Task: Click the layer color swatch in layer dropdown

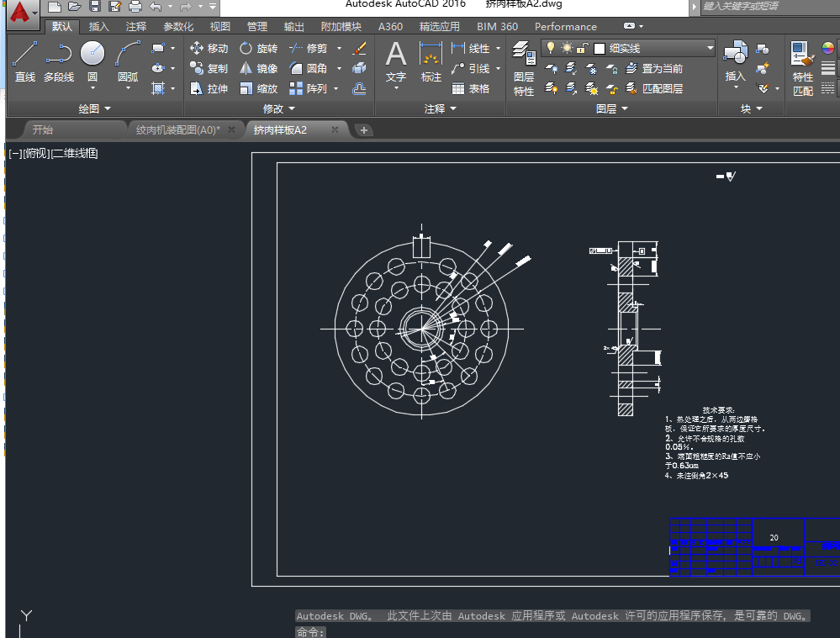Action: click(x=600, y=49)
